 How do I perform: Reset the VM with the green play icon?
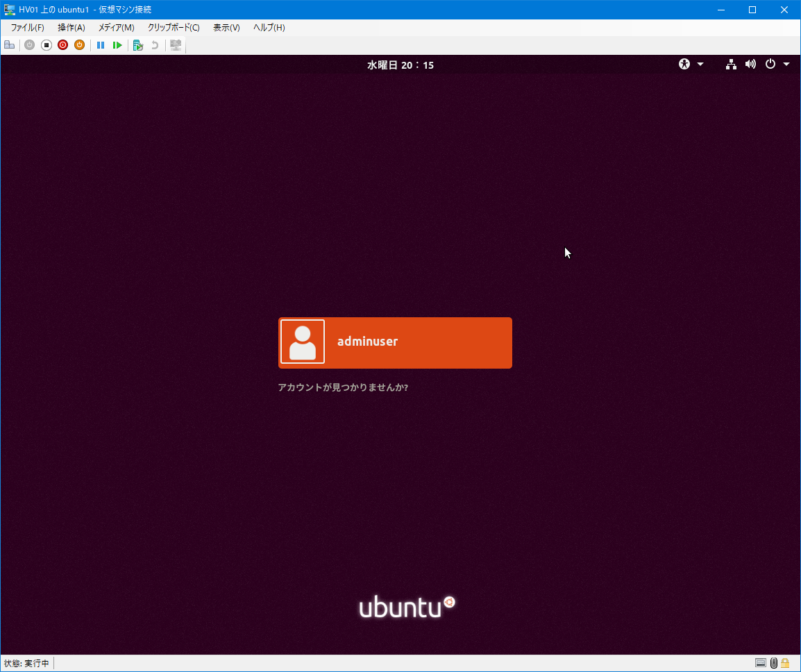click(x=117, y=45)
